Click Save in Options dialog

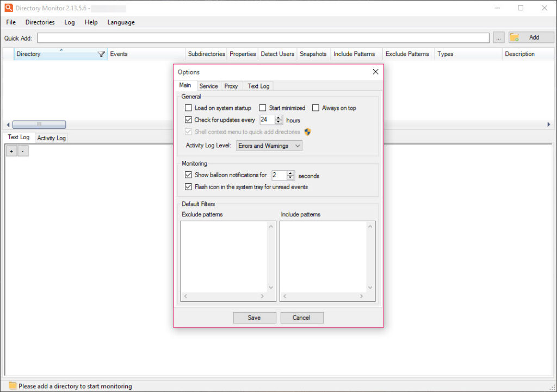[255, 318]
